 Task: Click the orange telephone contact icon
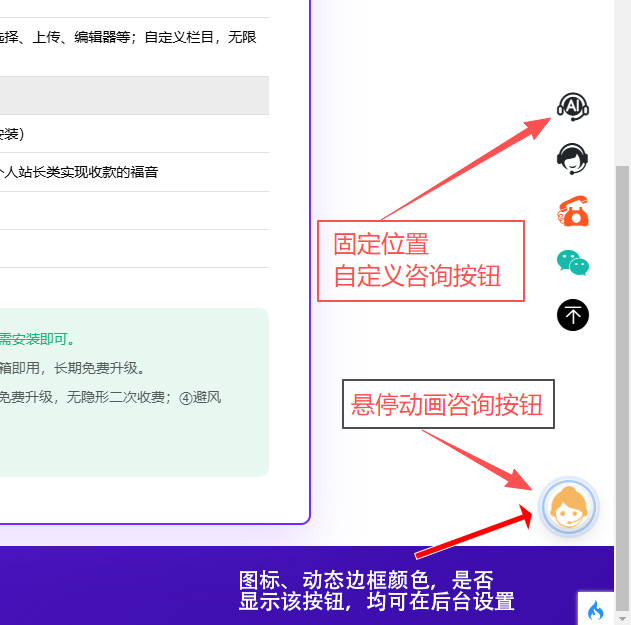[573, 211]
